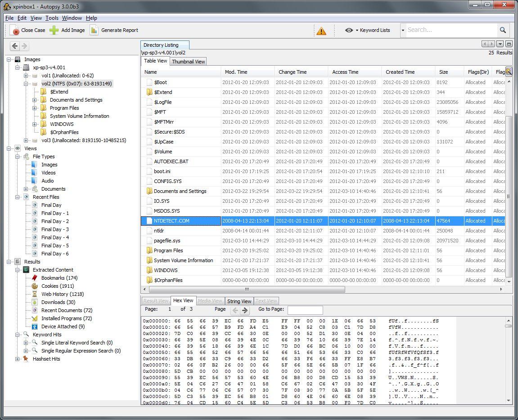Viewport: 518px width, 420px height.
Task: Sort by the Name column header
Action: click(x=181, y=72)
